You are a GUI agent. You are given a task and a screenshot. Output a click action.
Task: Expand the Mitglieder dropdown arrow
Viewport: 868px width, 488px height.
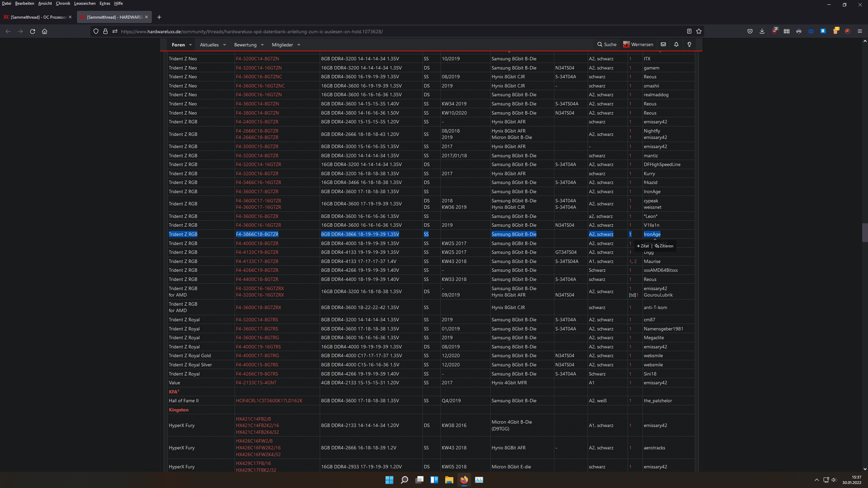point(299,45)
